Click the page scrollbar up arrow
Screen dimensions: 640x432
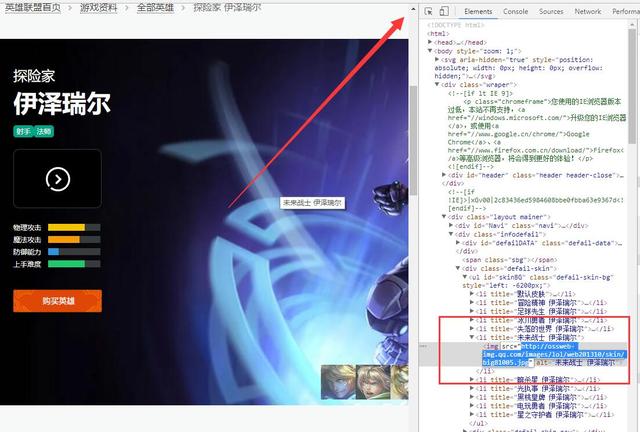point(413,9)
